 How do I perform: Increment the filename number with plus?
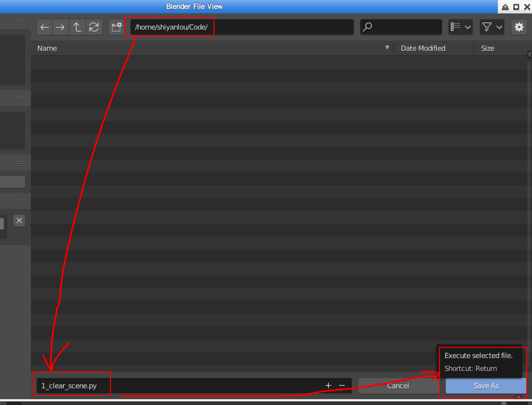click(x=328, y=385)
